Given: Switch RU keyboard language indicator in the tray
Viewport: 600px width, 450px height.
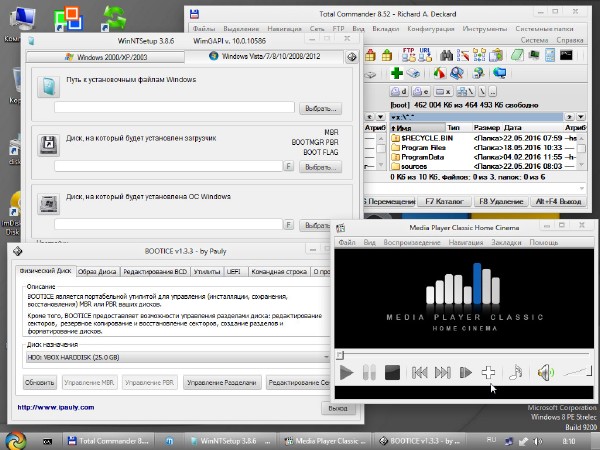Looking at the screenshot, I should 491,440.
